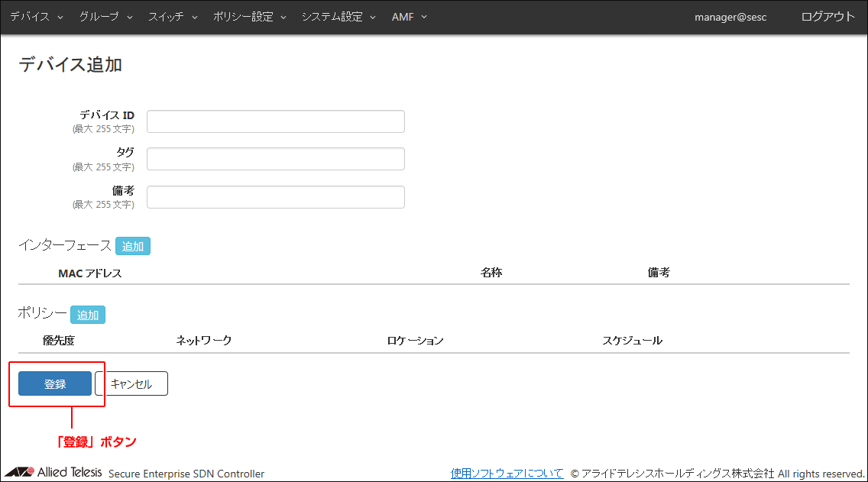The width and height of the screenshot is (868, 482).
Task: Click the 登録 button
Action: (x=55, y=383)
